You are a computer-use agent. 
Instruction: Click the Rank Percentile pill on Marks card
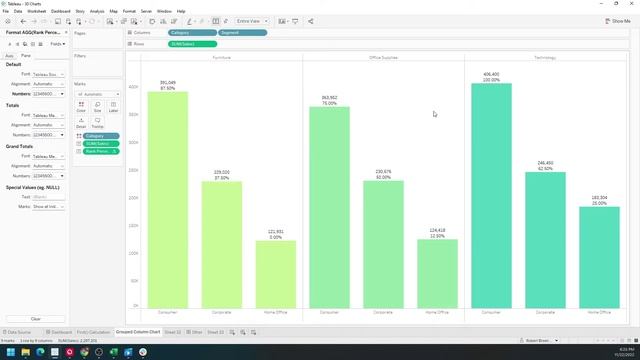click(101, 151)
